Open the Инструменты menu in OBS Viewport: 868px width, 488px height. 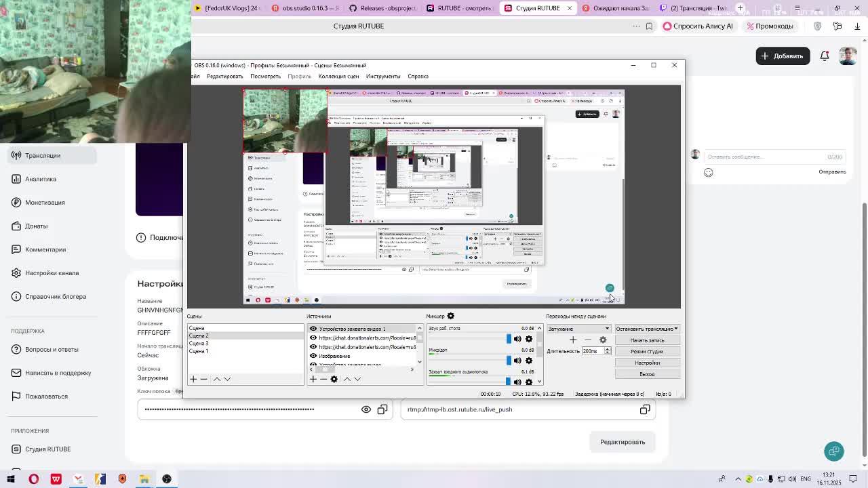383,76
